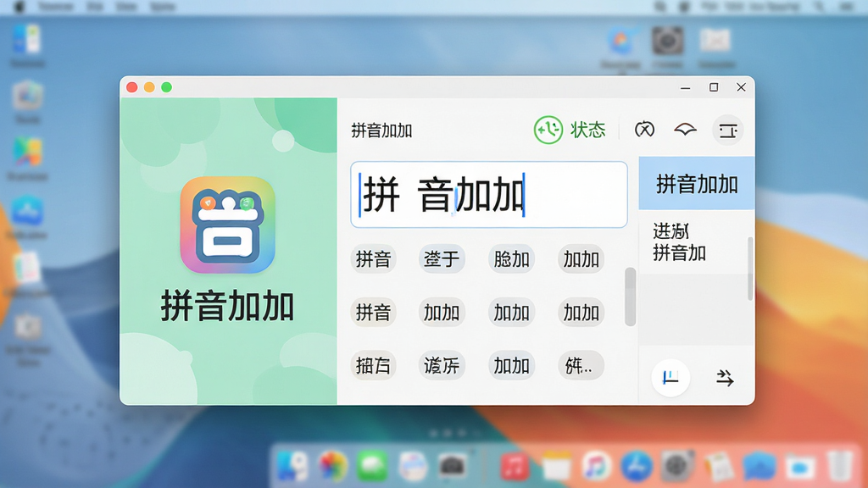Click the circled X icon in header

pos(644,130)
